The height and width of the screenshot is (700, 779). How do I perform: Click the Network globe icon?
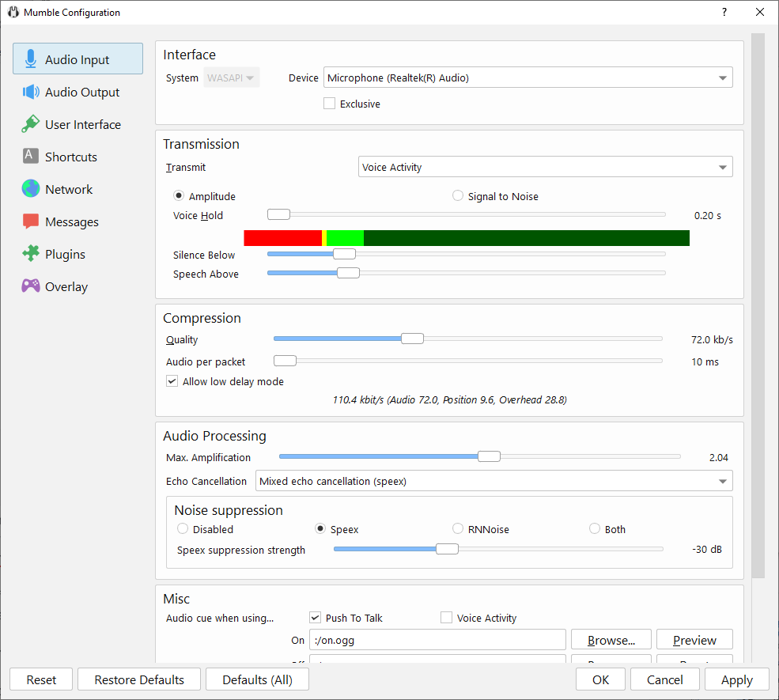pos(31,189)
